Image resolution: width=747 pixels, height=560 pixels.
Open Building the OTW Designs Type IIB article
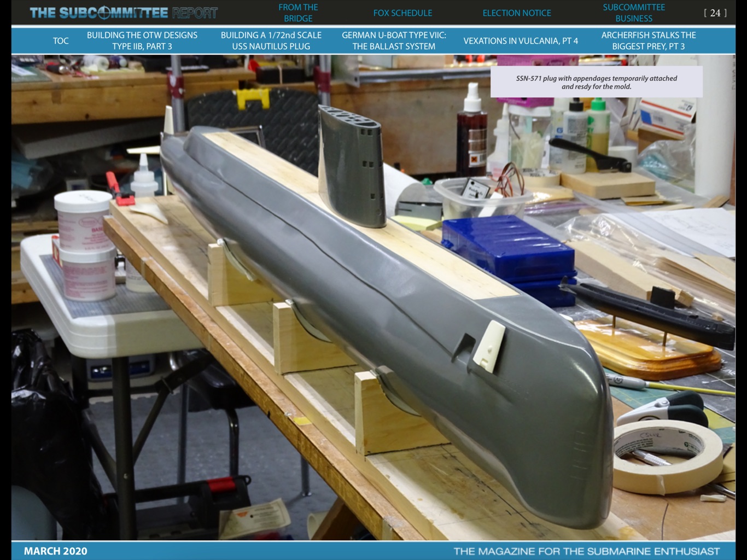(142, 40)
